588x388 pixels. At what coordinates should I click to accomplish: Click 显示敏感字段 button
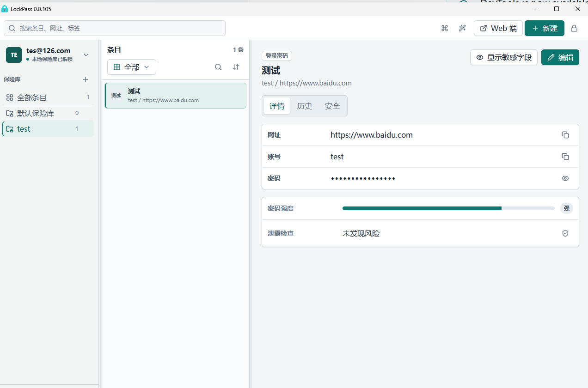pos(504,57)
